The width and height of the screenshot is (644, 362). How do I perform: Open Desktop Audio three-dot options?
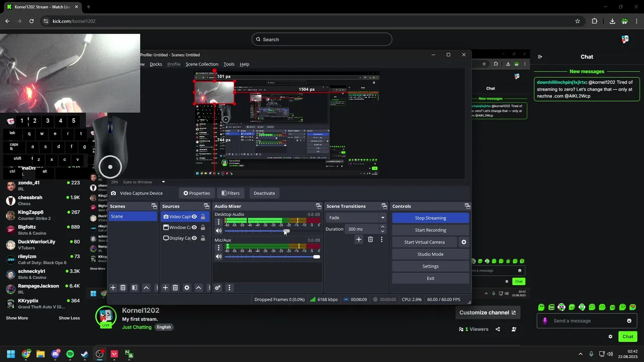(218, 222)
